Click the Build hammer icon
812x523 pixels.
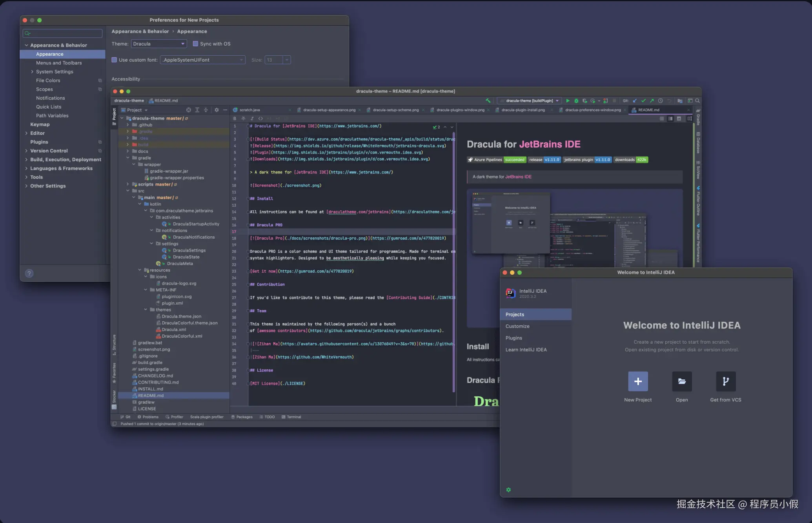point(488,101)
